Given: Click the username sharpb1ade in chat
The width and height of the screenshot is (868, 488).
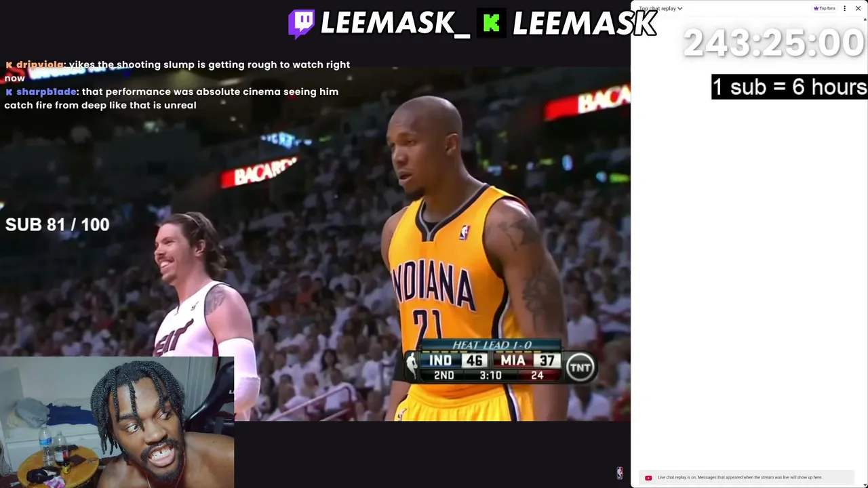Looking at the screenshot, I should [46, 91].
